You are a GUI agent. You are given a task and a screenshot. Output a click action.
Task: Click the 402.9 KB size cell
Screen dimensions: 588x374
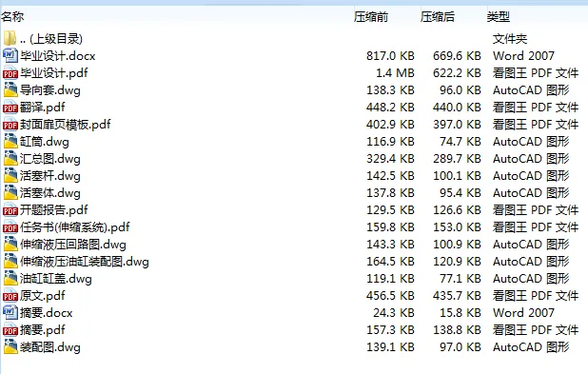coord(390,124)
